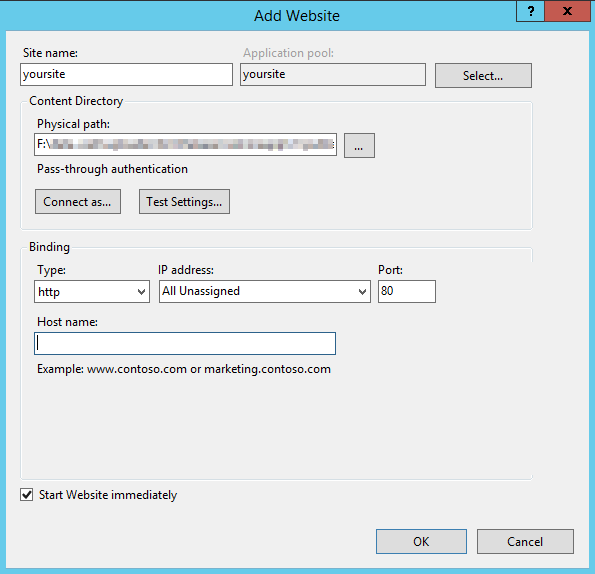Click the Start Website immediately label
This screenshot has width=595, height=574.
point(108,495)
